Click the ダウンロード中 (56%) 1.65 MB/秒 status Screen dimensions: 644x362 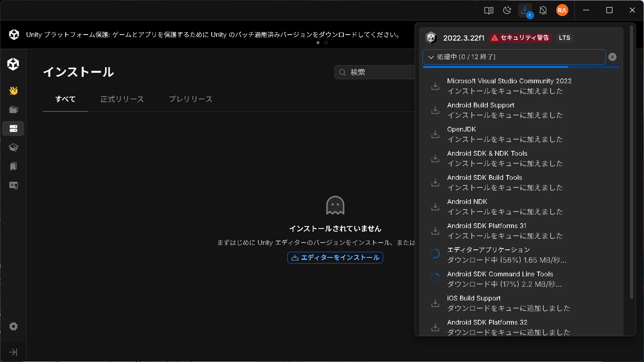pyautogui.click(x=507, y=260)
